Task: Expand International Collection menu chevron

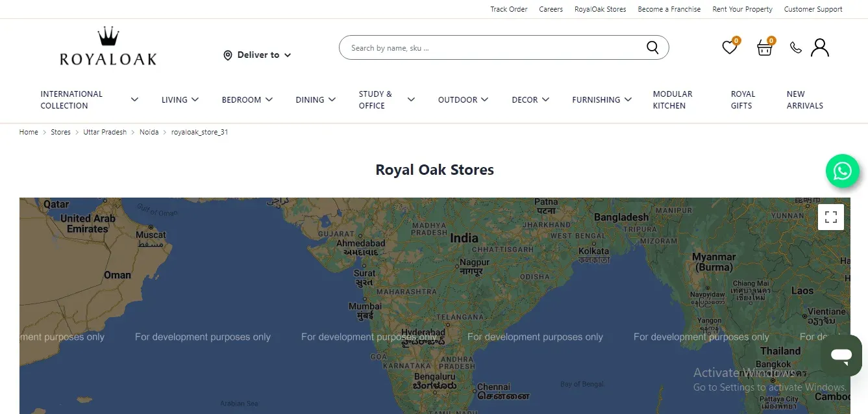Action: [x=134, y=99]
